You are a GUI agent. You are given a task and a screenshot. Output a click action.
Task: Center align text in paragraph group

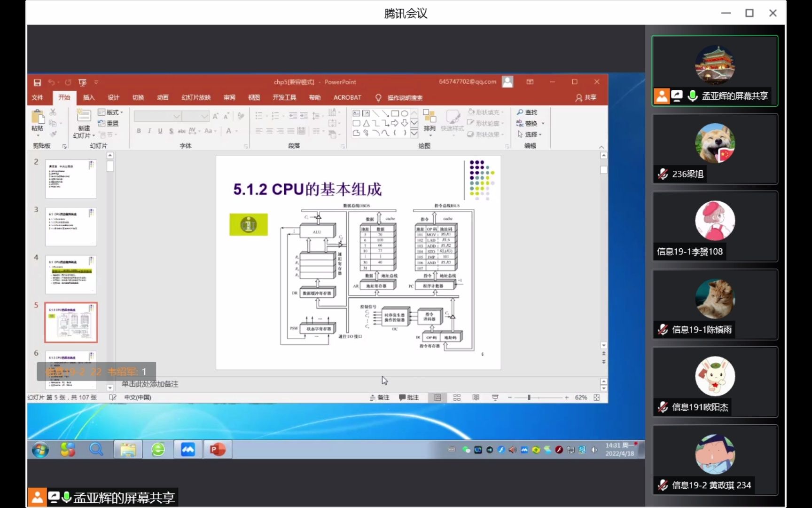coord(270,131)
